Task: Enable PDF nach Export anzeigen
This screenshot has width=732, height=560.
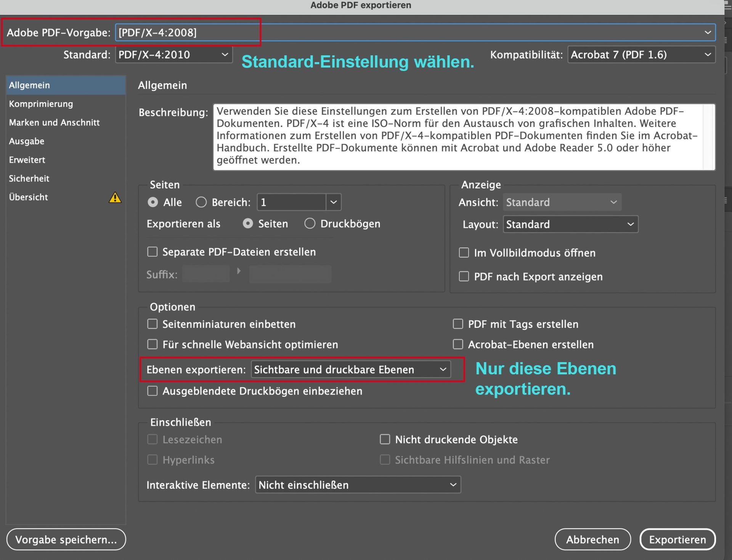Action: (x=464, y=276)
